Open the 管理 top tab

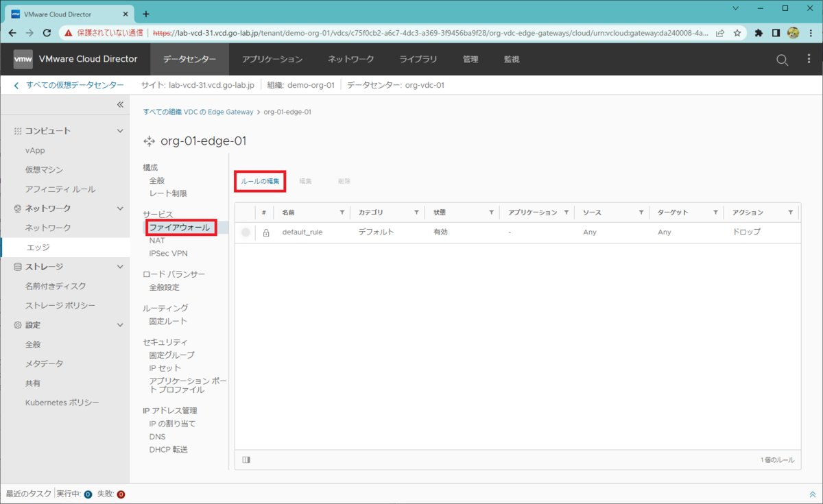tap(470, 60)
